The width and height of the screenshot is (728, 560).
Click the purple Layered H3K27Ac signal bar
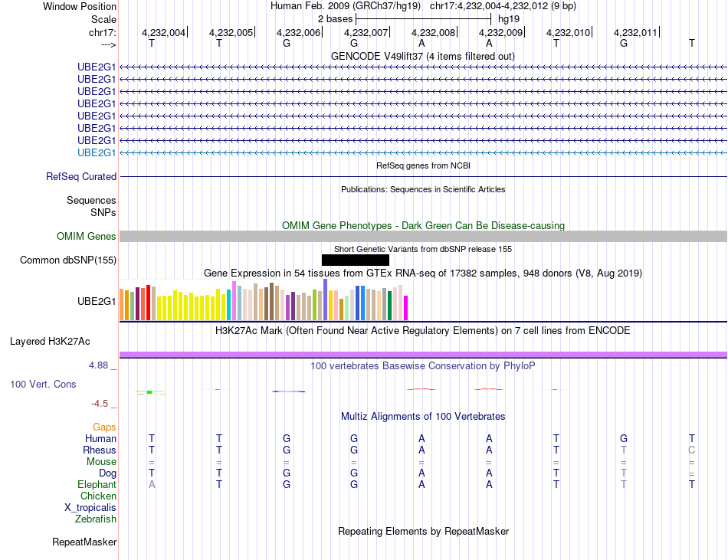(423, 354)
